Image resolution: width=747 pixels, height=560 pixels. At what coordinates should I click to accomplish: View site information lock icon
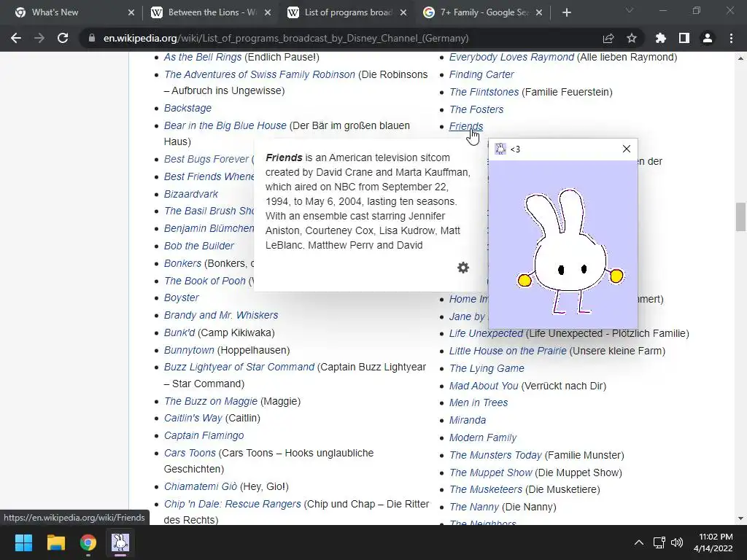pos(91,38)
